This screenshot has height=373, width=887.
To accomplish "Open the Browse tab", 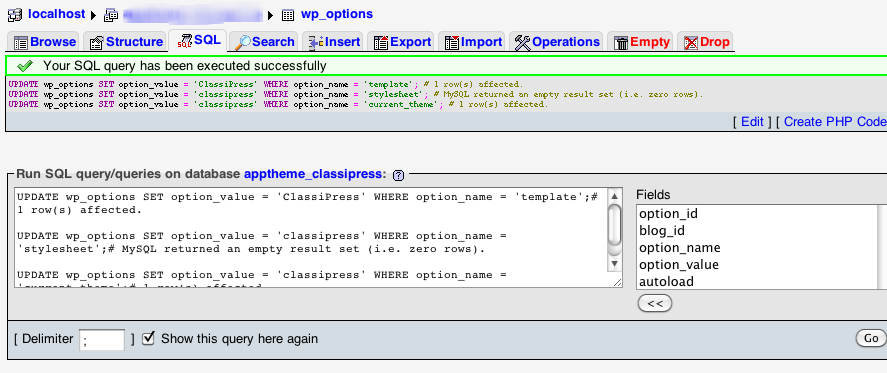I will click(44, 42).
